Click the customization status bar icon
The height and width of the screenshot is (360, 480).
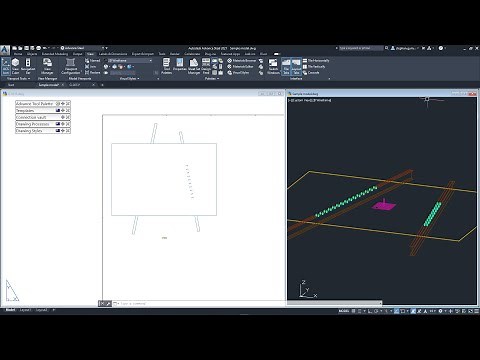[476, 311]
